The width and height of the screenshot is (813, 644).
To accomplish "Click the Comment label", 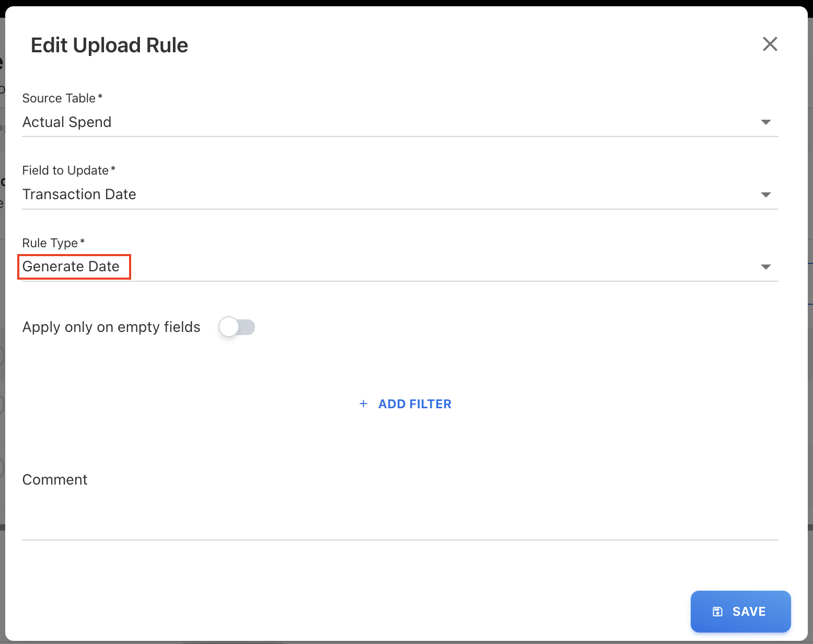I will [55, 480].
